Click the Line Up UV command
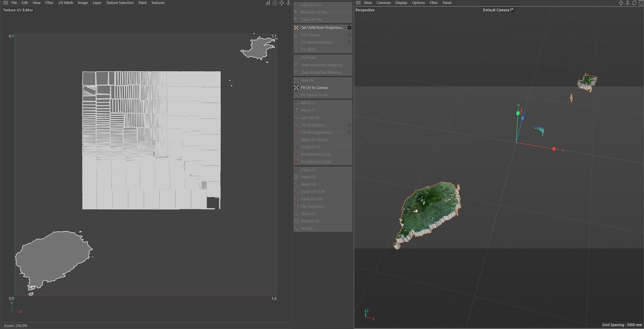The width and height of the screenshot is (644, 329). (x=323, y=118)
